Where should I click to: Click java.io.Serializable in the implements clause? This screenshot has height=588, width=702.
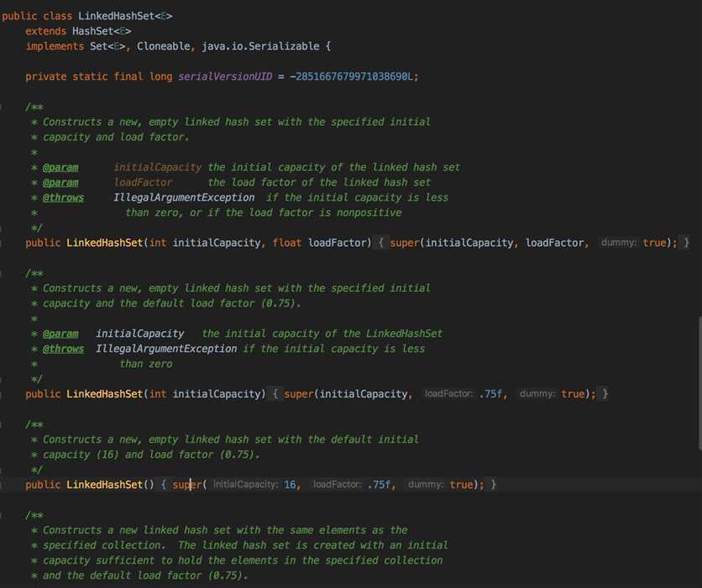pos(260,46)
